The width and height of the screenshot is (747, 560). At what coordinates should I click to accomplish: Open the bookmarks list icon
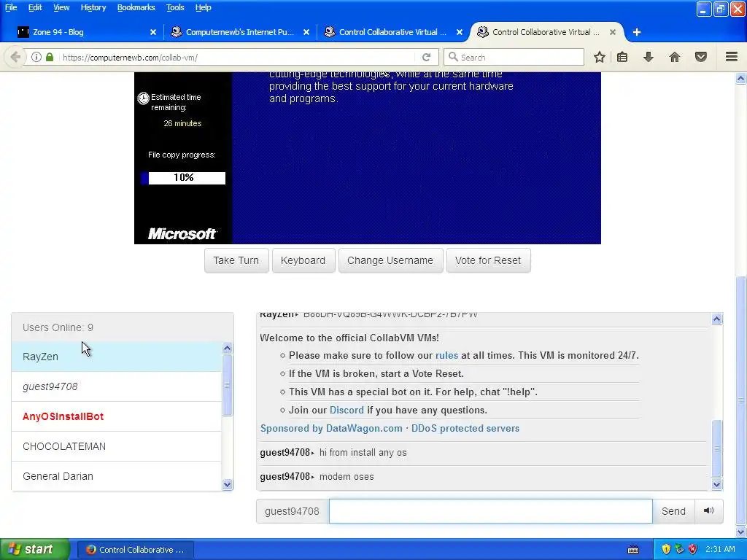click(x=622, y=57)
